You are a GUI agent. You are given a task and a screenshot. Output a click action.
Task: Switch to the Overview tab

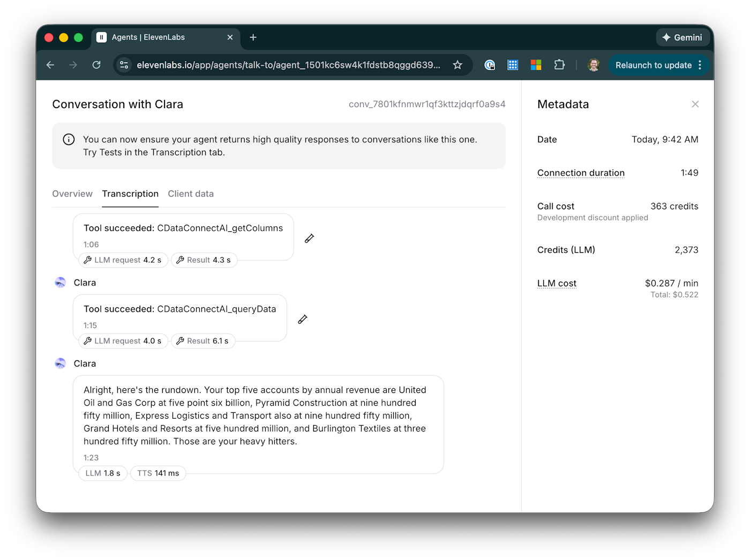72,194
